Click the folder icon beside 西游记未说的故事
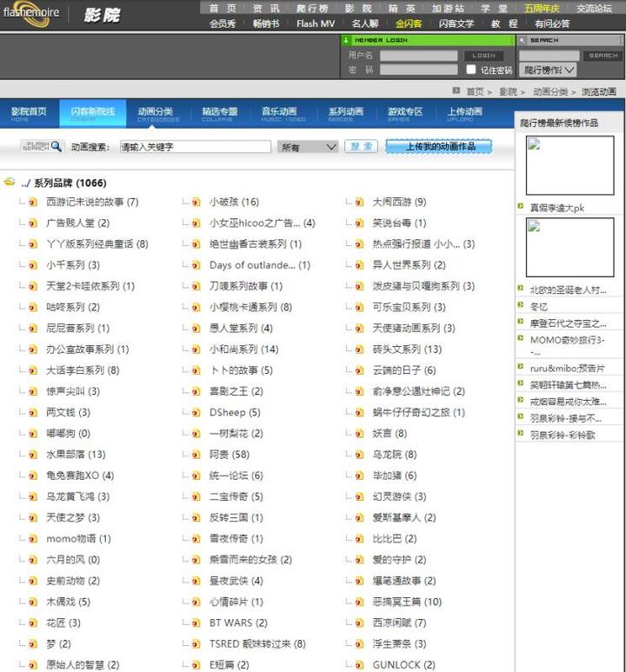This screenshot has height=672, width=626. tap(32, 203)
